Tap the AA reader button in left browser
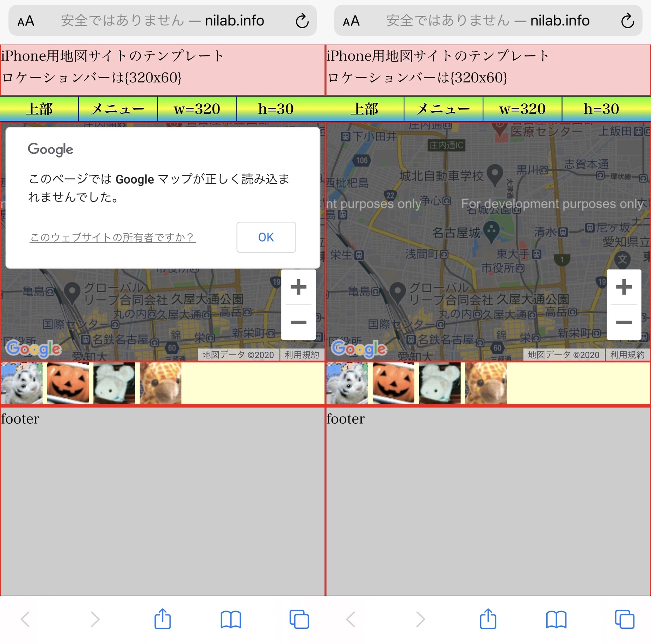 pos(26,21)
